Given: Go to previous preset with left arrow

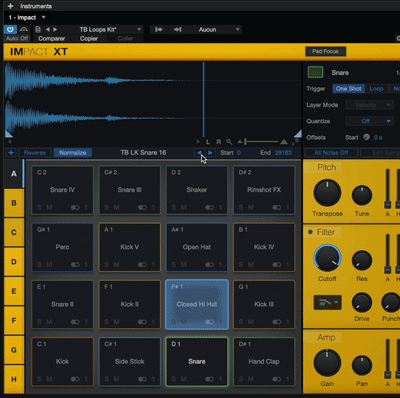Looking at the screenshot, I should 47,30.
